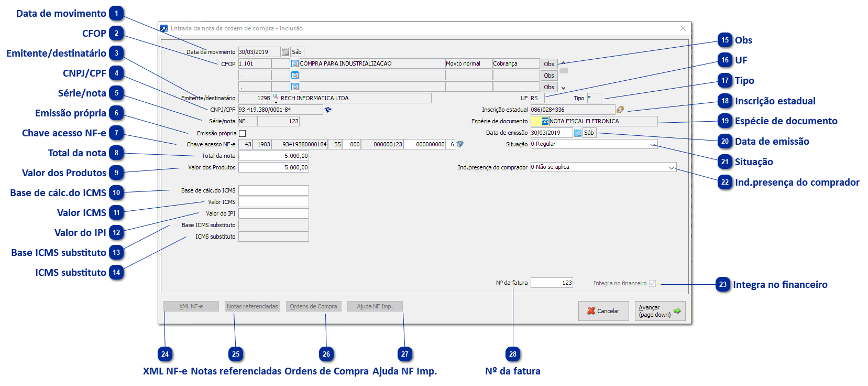This screenshot has width=868, height=386.
Task: Click the Data de emissão date field
Action: point(552,133)
